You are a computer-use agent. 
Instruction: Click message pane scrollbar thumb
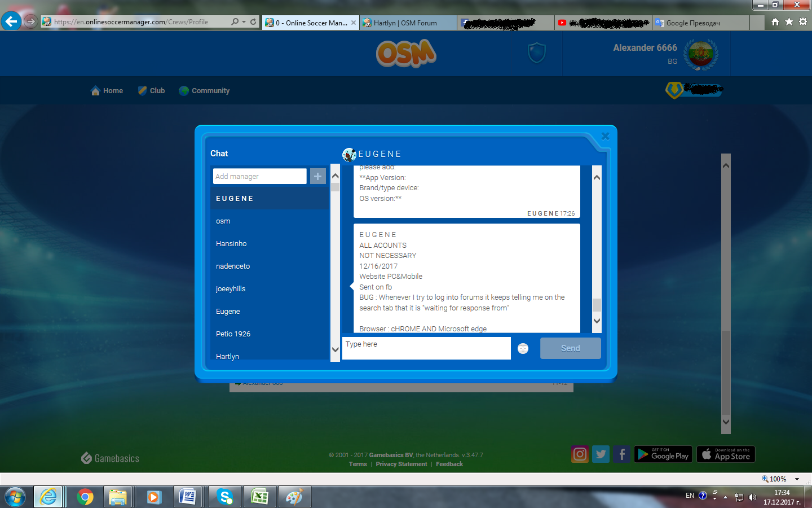point(597,305)
